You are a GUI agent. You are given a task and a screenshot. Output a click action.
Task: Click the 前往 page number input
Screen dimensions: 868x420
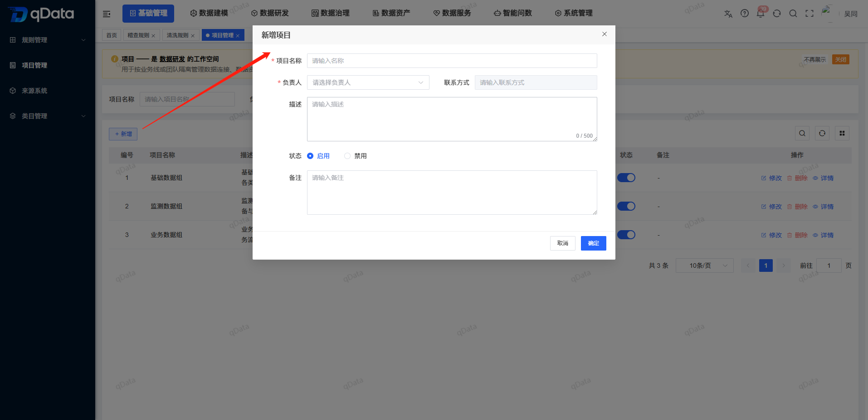[829, 266]
